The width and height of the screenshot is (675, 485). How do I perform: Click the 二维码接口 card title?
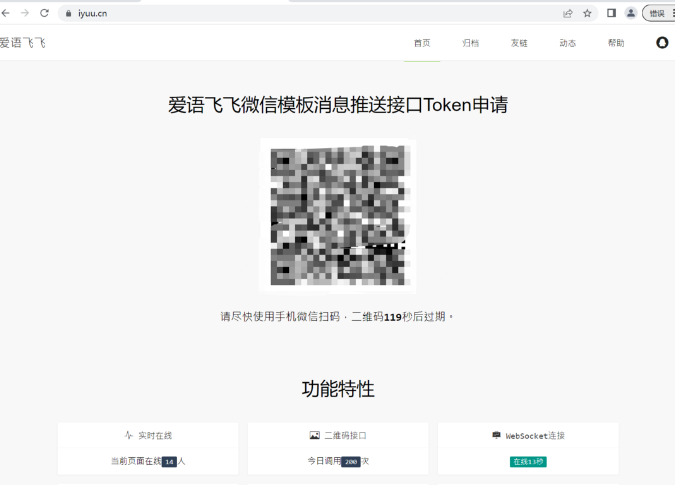pos(345,436)
